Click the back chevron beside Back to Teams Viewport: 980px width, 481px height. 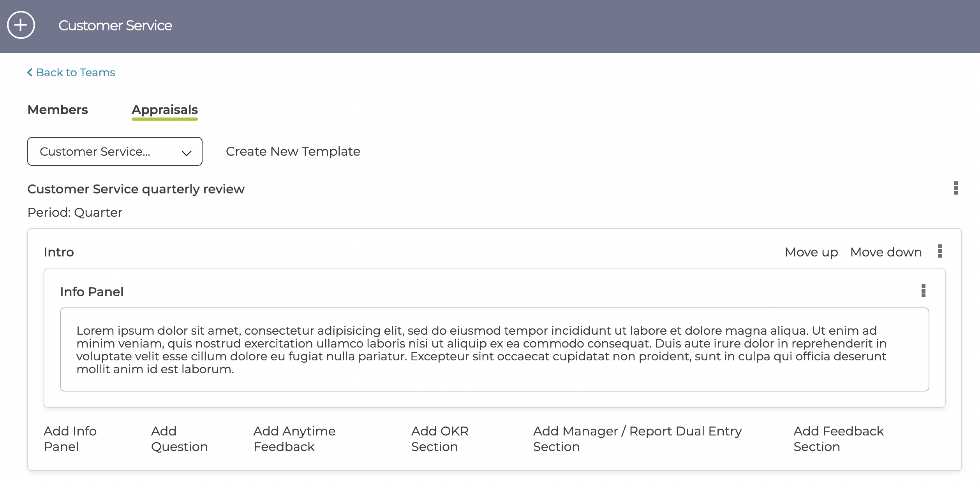click(30, 72)
